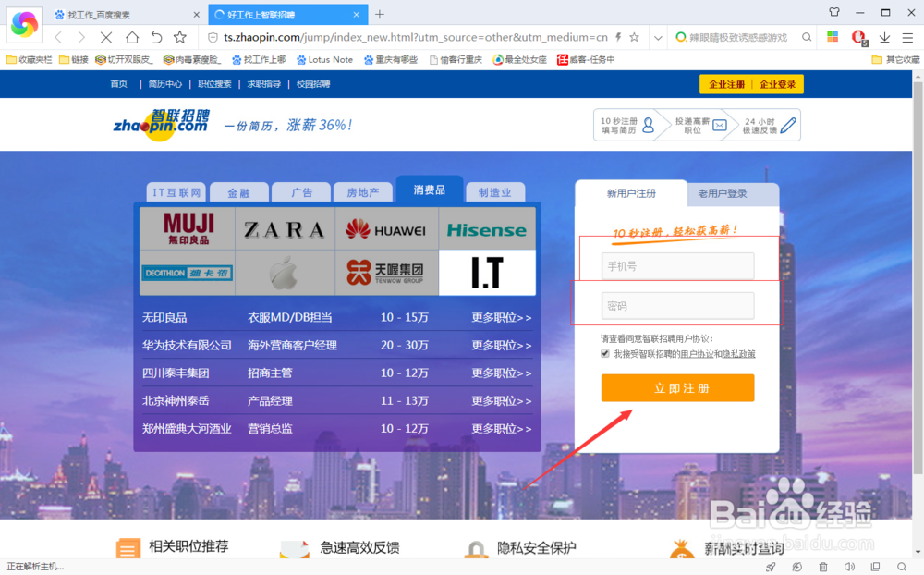Focus the 密码 input field
The image size is (924, 575).
[x=677, y=305]
